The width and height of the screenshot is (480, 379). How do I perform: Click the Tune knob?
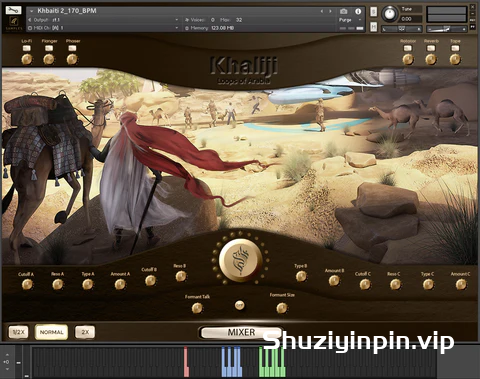389,14
